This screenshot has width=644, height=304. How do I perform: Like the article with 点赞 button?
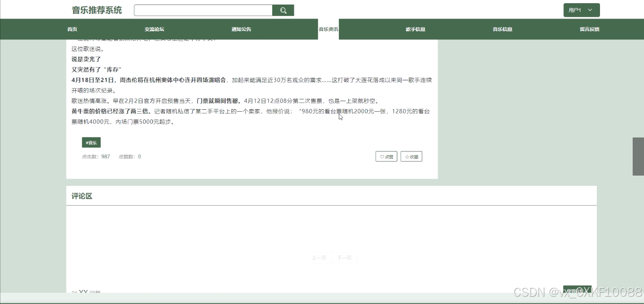point(386,157)
